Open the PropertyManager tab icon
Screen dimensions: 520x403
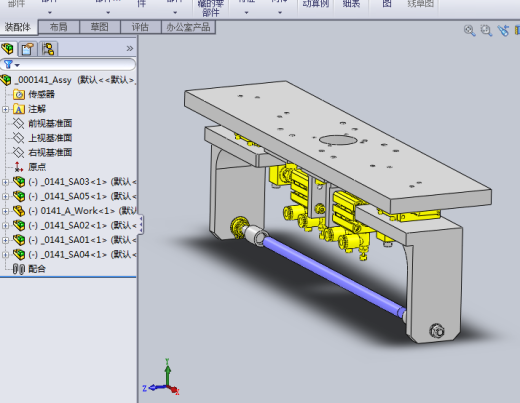point(28,49)
